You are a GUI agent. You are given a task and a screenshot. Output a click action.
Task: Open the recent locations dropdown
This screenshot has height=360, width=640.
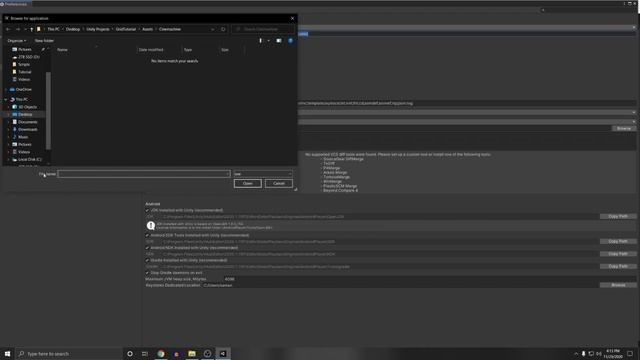pyautogui.click(x=25, y=29)
